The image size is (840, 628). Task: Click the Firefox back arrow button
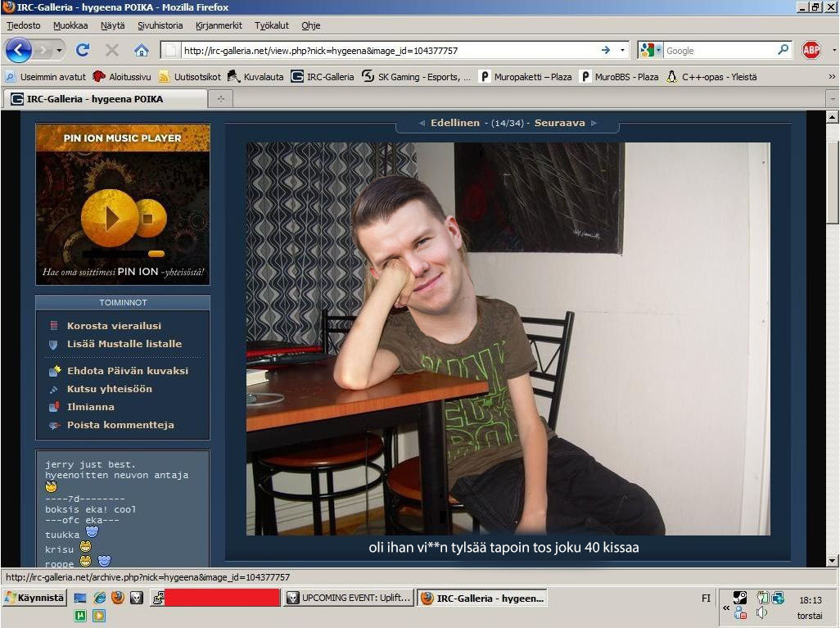19,50
